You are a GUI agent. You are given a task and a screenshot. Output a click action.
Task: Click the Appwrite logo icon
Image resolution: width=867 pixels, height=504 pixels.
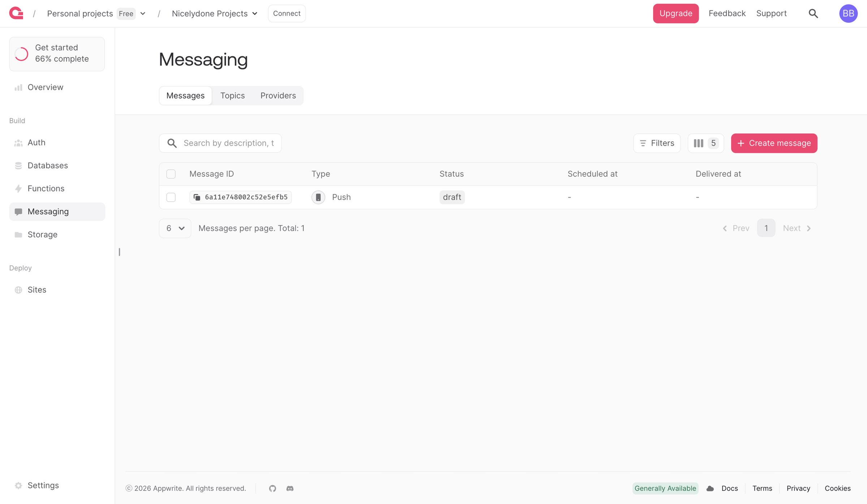coord(16,13)
